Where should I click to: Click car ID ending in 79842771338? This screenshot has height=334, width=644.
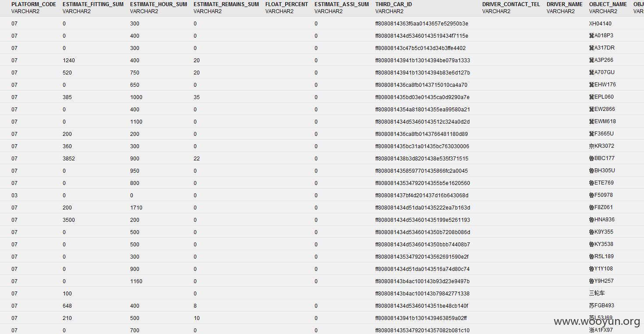click(422, 294)
